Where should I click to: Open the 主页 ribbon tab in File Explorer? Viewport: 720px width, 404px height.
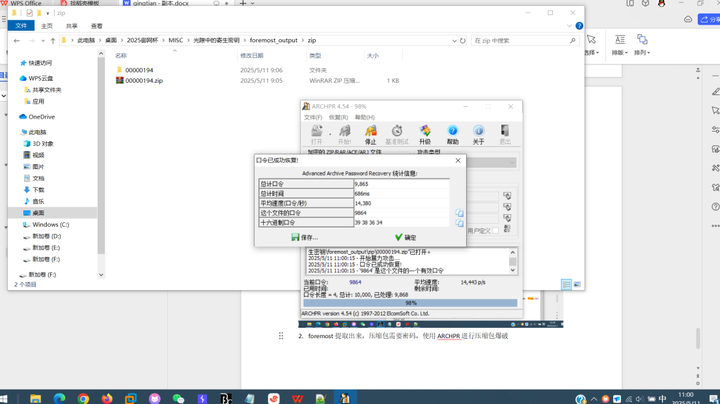click(47, 26)
